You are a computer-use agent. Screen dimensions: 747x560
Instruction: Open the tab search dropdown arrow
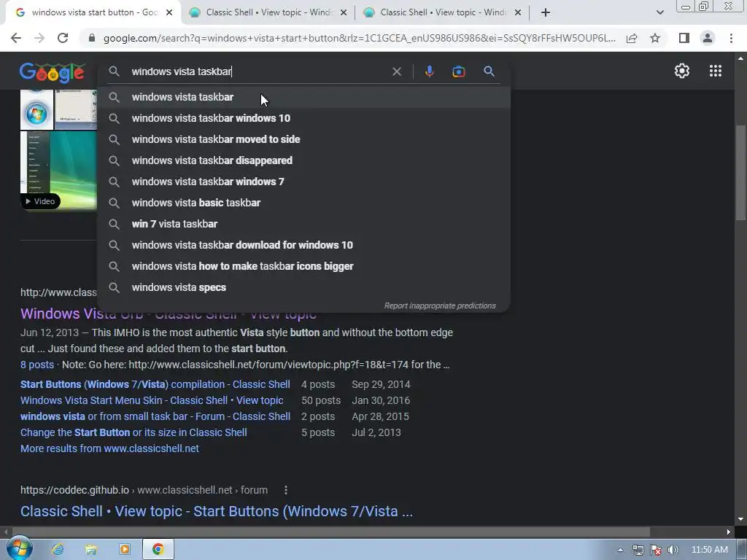click(659, 12)
